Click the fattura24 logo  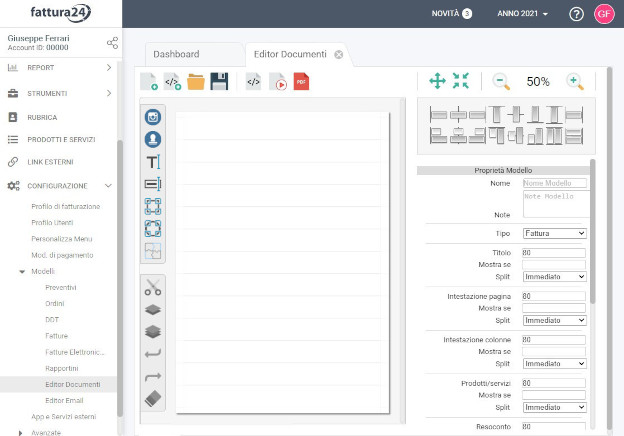(x=60, y=13)
